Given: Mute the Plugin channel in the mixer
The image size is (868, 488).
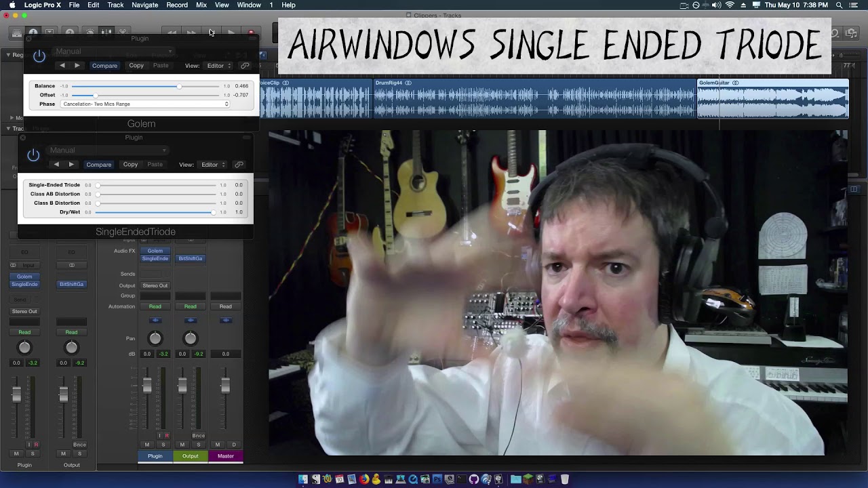Looking at the screenshot, I should coord(147,445).
